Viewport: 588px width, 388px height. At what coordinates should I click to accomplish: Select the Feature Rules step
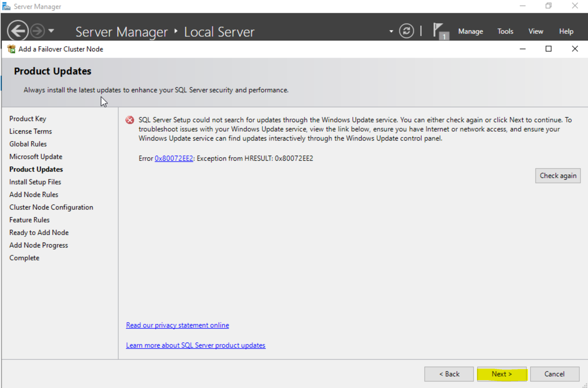(x=29, y=220)
